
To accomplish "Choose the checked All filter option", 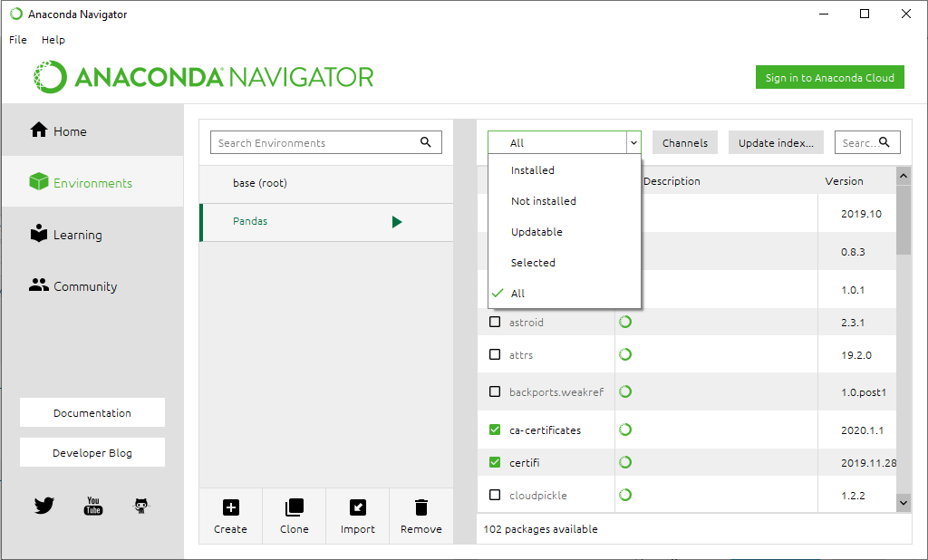I will click(565, 293).
